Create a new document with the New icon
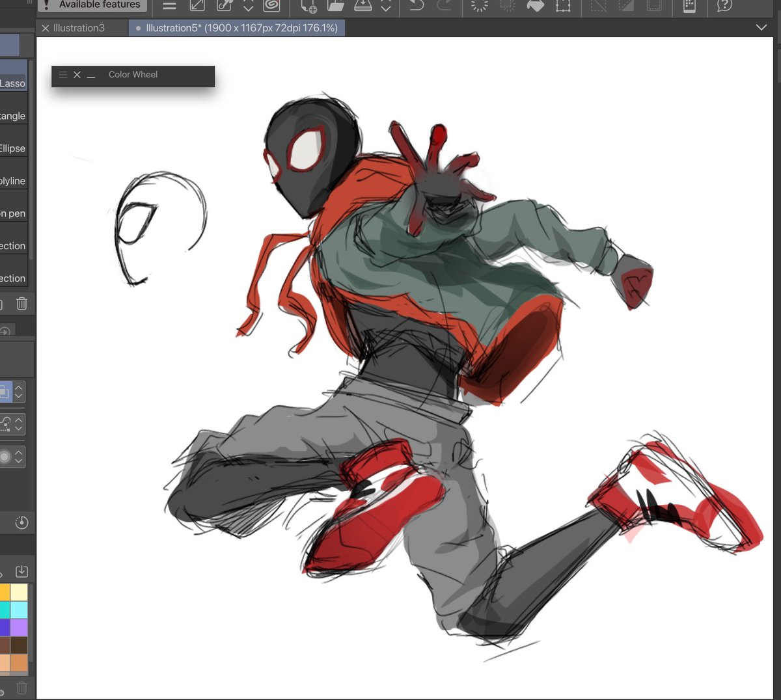The height and width of the screenshot is (700, 781). click(x=308, y=6)
